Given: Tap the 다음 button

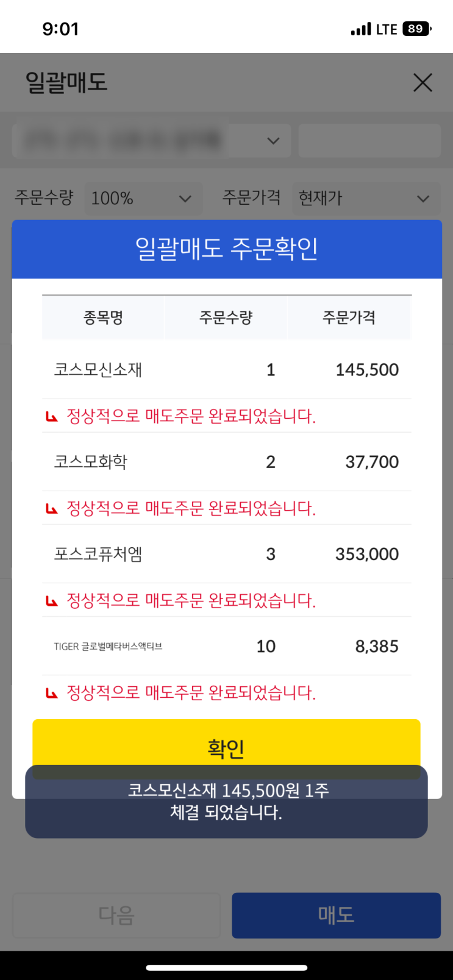Looking at the screenshot, I should click(x=116, y=915).
